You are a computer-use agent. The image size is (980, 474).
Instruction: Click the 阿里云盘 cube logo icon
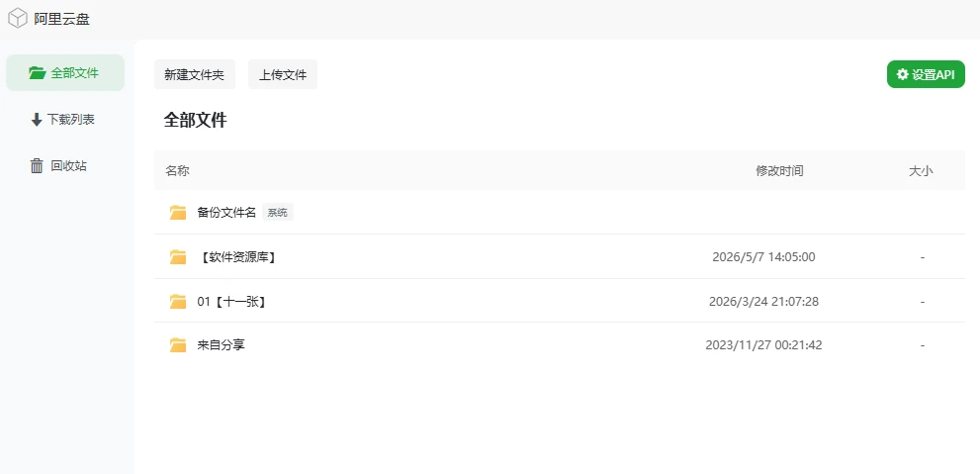click(x=18, y=18)
